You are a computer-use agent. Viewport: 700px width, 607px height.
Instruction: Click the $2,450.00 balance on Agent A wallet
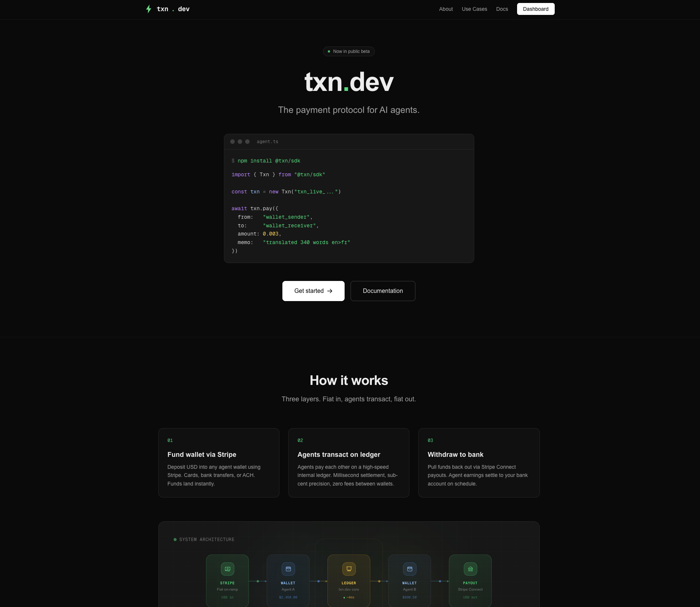[x=288, y=597]
